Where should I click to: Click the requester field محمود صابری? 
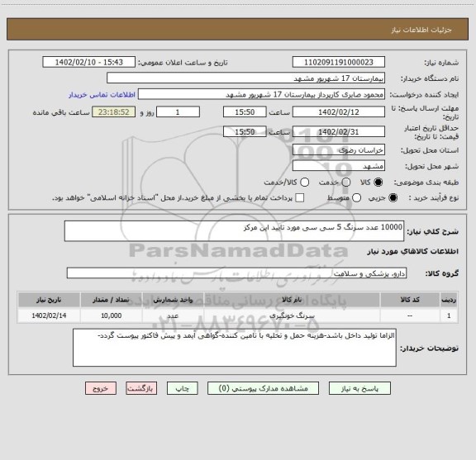coord(261,94)
